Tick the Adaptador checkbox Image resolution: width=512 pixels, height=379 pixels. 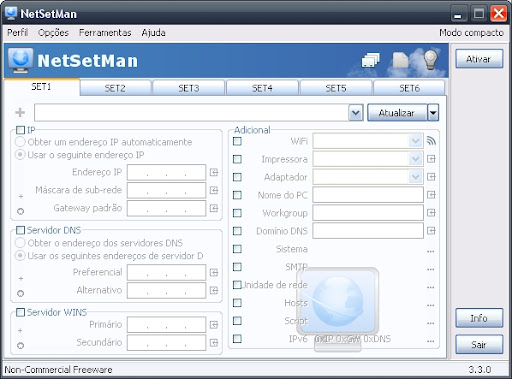point(237,177)
